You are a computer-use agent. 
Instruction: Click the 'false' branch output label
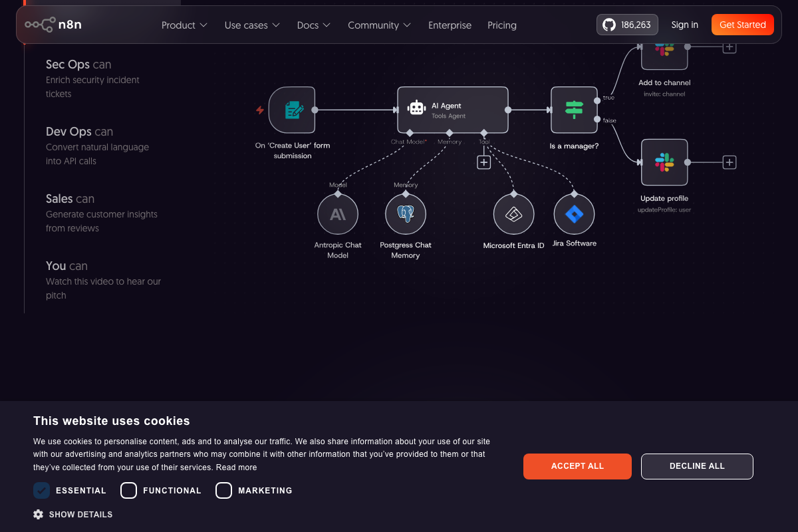coord(609,120)
